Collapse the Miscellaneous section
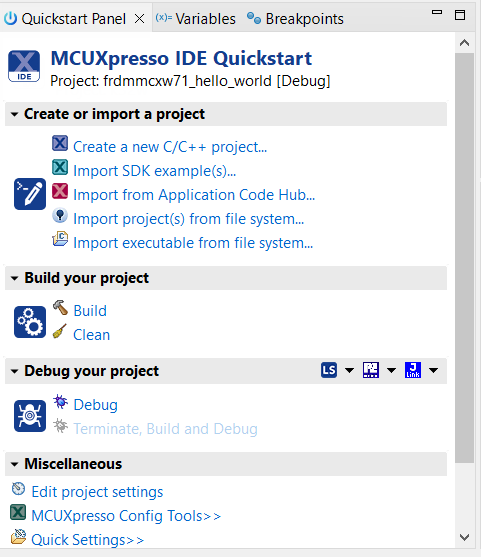The width and height of the screenshot is (481, 557). [15, 464]
